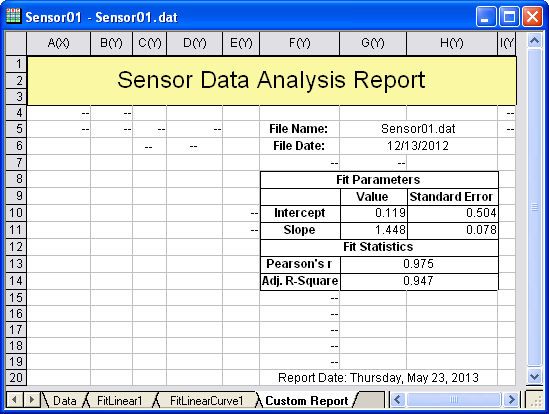
Task: Select the Pearson's r label cell
Action: [x=300, y=264]
